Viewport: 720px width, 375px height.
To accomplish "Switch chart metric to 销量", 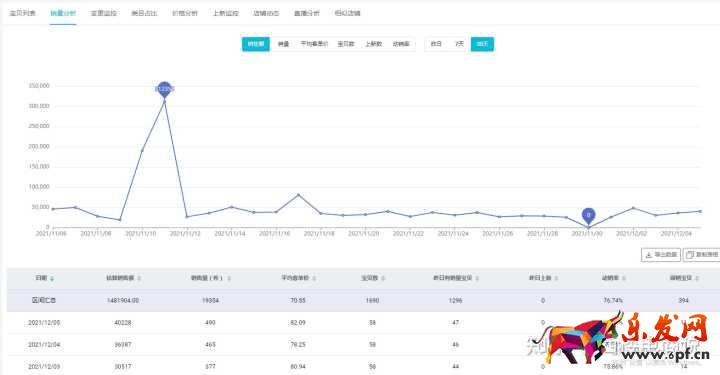I will [283, 44].
